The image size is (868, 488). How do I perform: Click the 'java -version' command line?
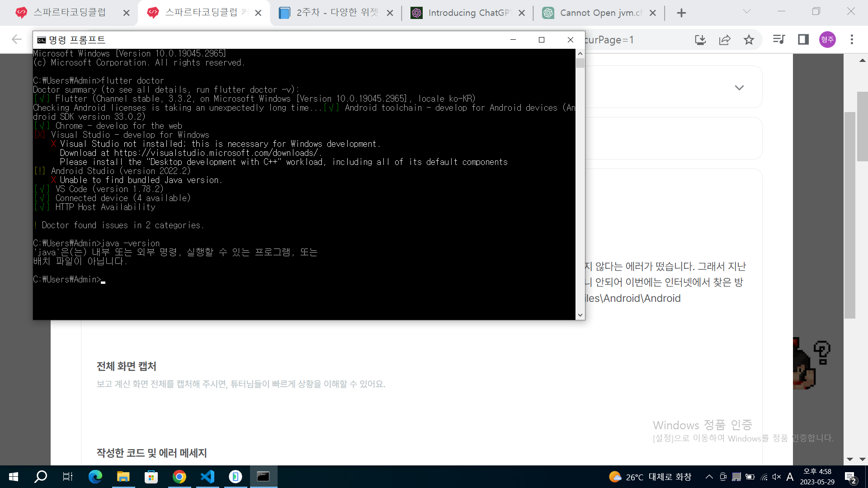pos(96,243)
